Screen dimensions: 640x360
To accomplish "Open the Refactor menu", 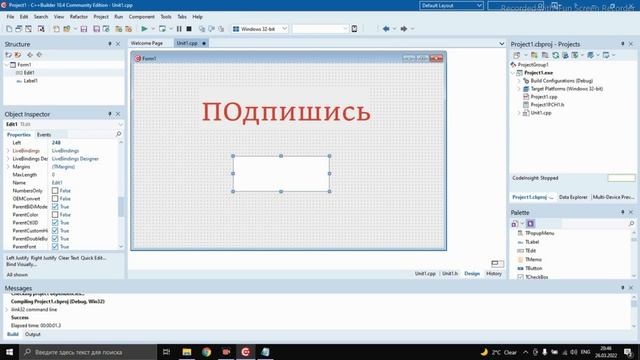I will [x=79, y=17].
